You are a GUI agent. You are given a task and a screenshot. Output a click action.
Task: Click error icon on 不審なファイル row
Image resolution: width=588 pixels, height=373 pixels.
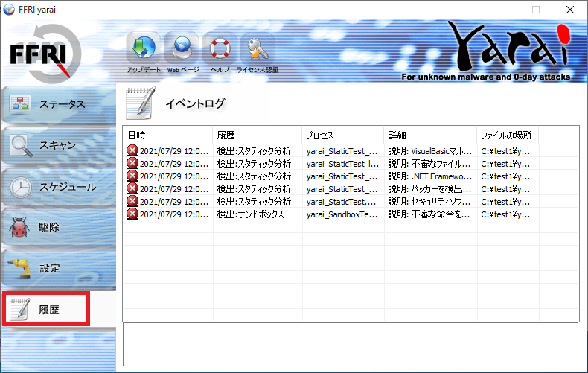[132, 163]
